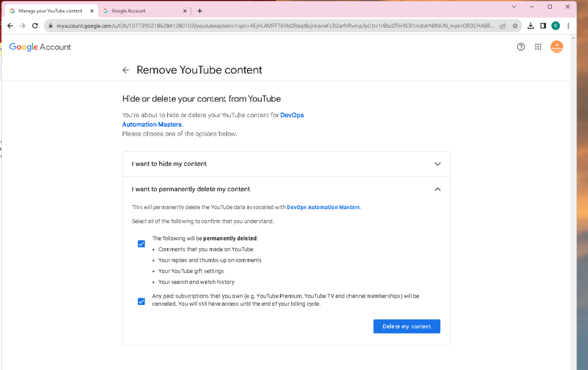This screenshot has width=588, height=370.
Task: Open the side panel icon
Action: point(543,25)
